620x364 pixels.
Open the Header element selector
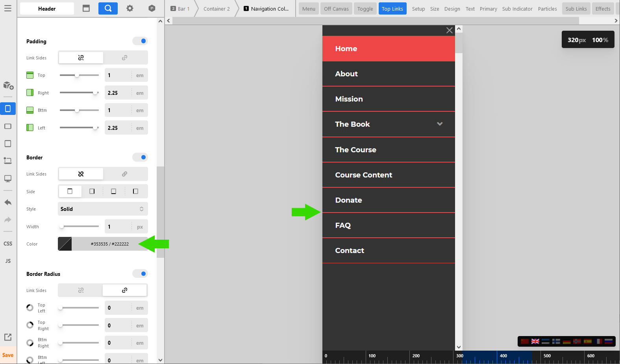47,9
